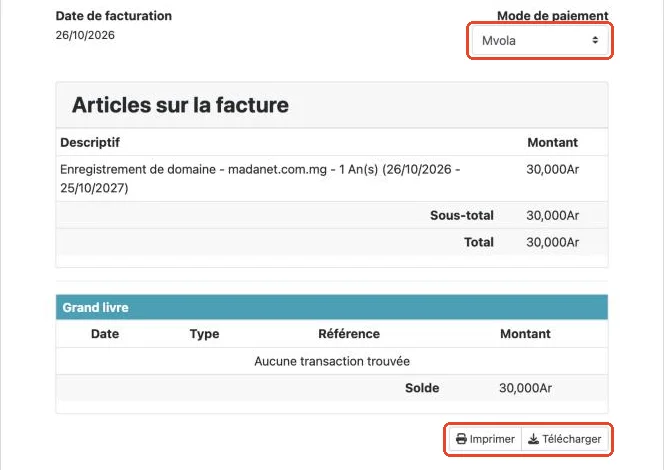This screenshot has height=470, width=664.
Task: Click the 'Mode de paiement' label
Action: [553, 16]
